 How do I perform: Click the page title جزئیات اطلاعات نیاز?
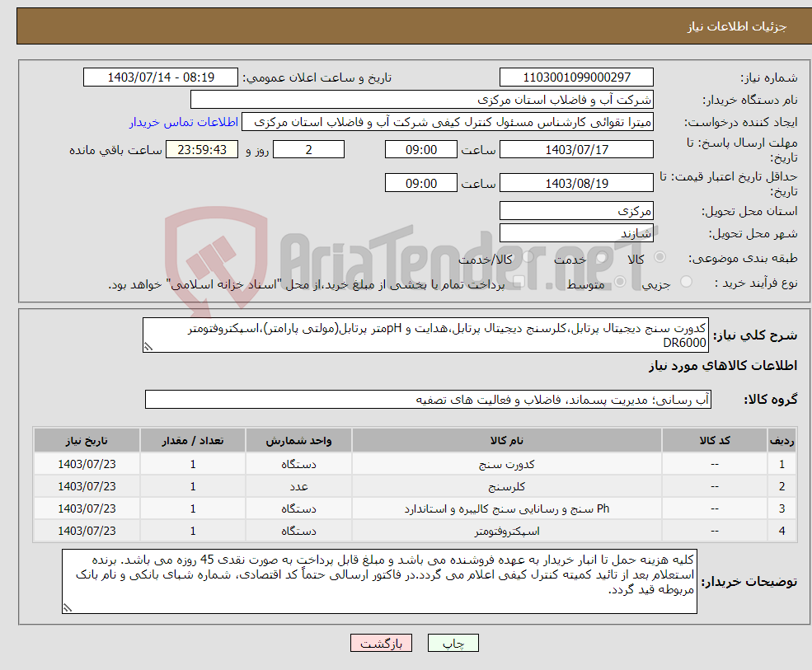pyautogui.click(x=736, y=26)
